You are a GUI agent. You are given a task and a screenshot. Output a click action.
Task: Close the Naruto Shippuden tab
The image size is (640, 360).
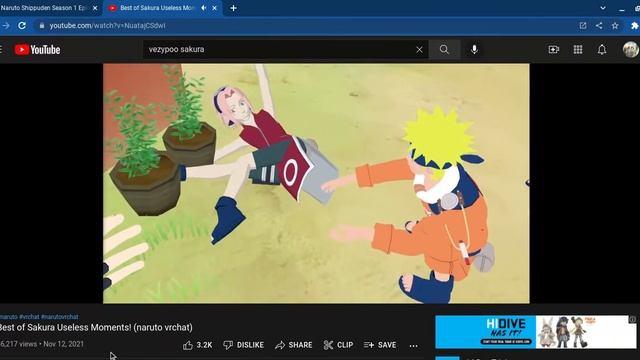point(95,8)
